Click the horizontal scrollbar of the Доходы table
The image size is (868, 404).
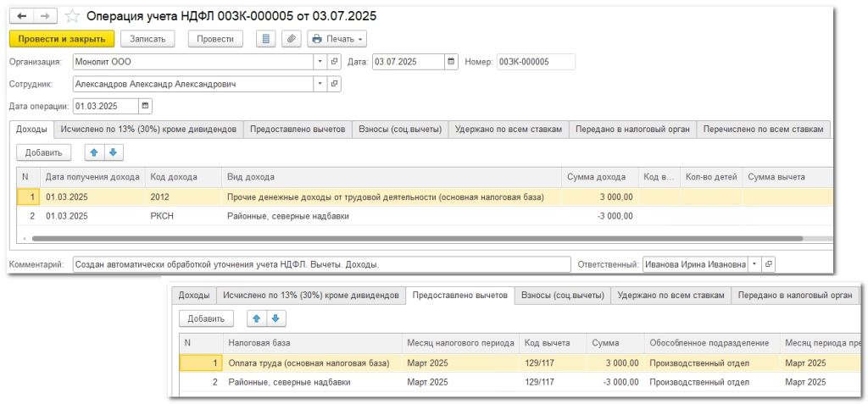pyautogui.click(x=417, y=239)
